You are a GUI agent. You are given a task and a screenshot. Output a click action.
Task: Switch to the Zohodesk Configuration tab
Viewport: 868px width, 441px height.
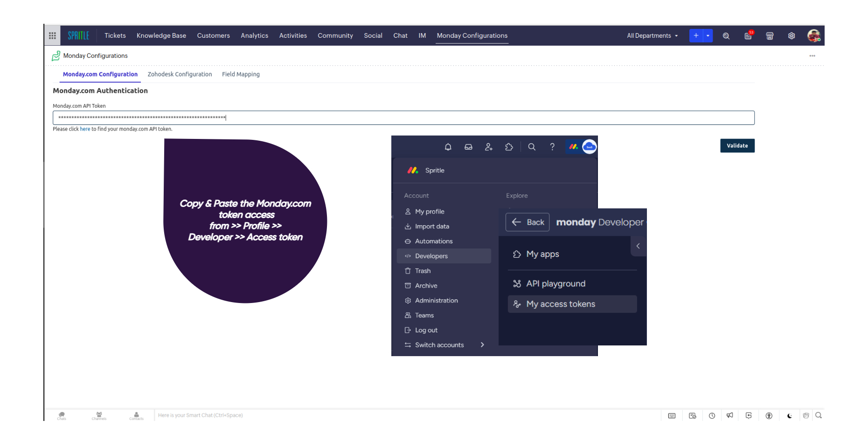[x=180, y=74]
